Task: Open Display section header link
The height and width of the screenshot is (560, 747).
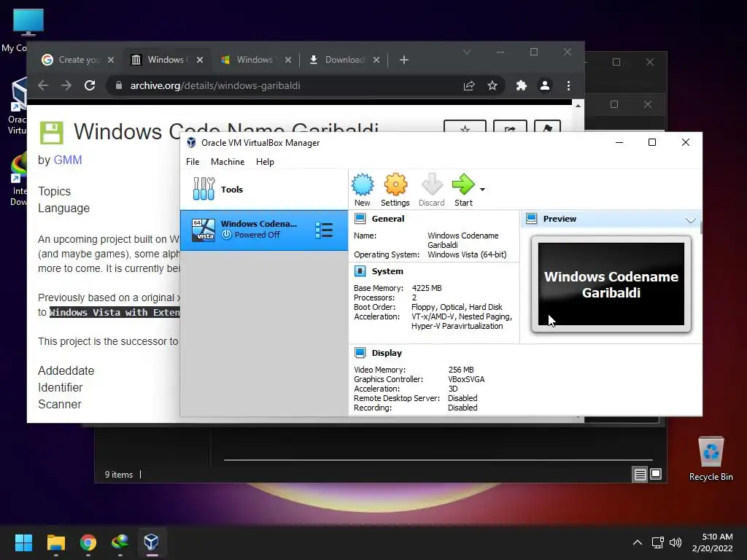Action: [x=387, y=353]
